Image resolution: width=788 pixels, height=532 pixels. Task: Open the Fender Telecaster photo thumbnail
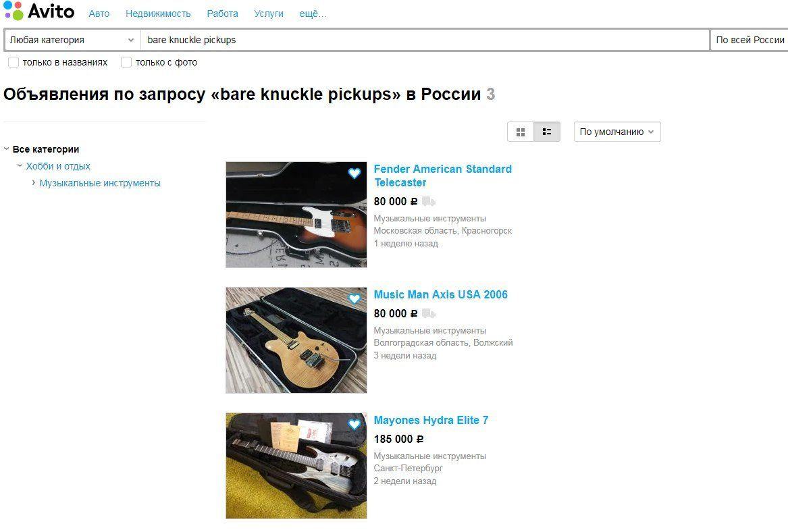pos(296,215)
